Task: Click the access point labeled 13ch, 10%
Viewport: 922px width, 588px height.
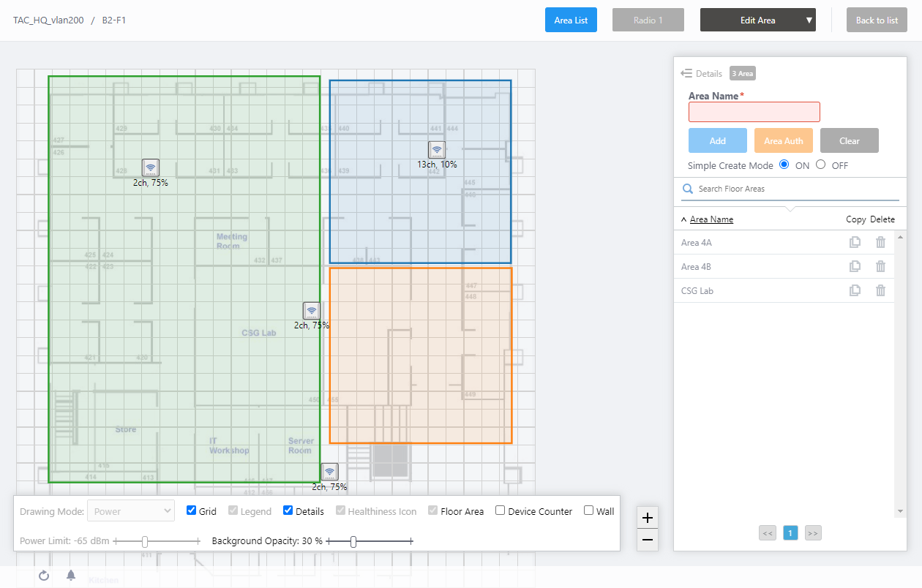Action: click(x=437, y=150)
